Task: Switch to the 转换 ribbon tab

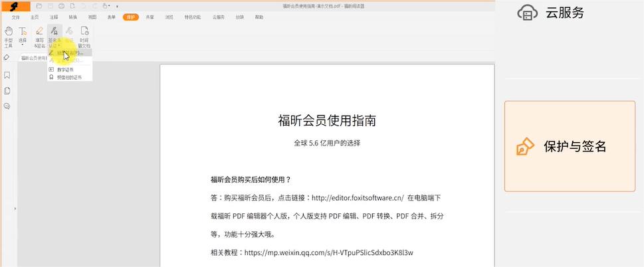Action: (x=72, y=17)
